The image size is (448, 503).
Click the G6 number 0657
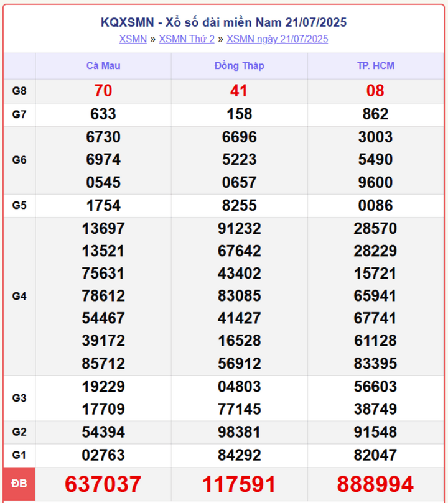240,183
